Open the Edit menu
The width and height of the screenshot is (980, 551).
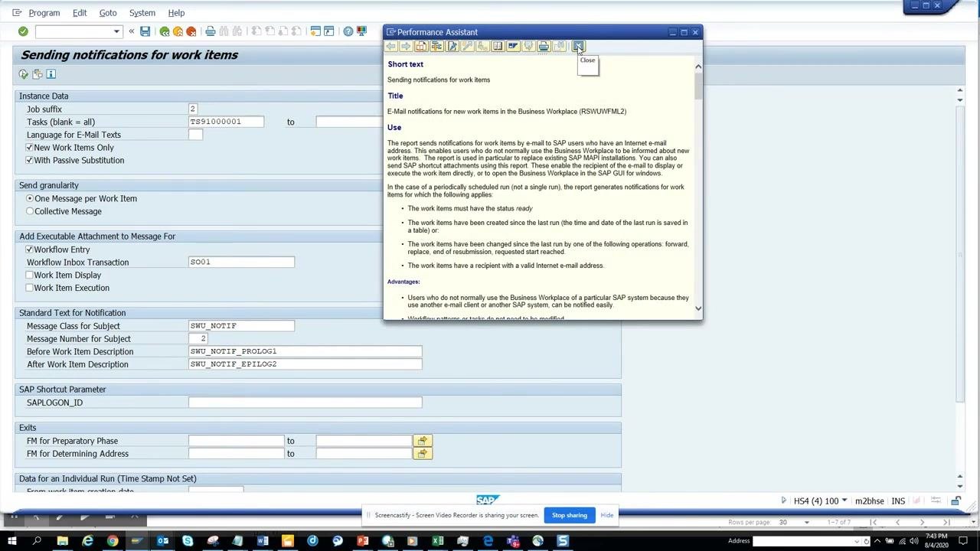(x=80, y=13)
